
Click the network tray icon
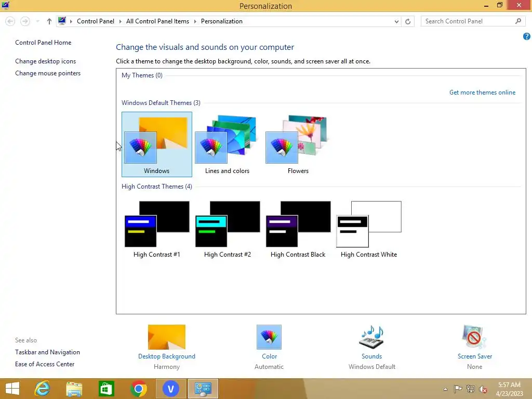pos(471,389)
